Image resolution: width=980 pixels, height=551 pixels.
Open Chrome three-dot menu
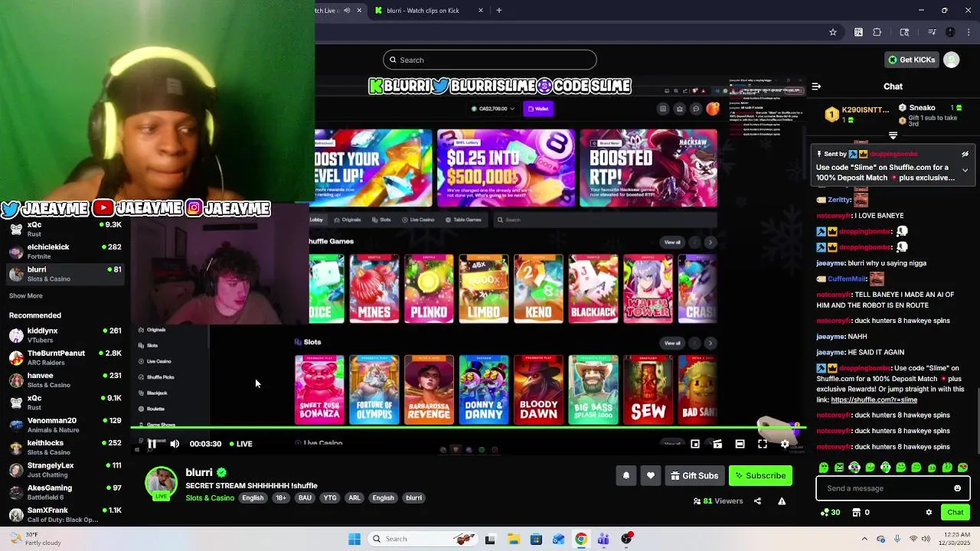click(969, 32)
